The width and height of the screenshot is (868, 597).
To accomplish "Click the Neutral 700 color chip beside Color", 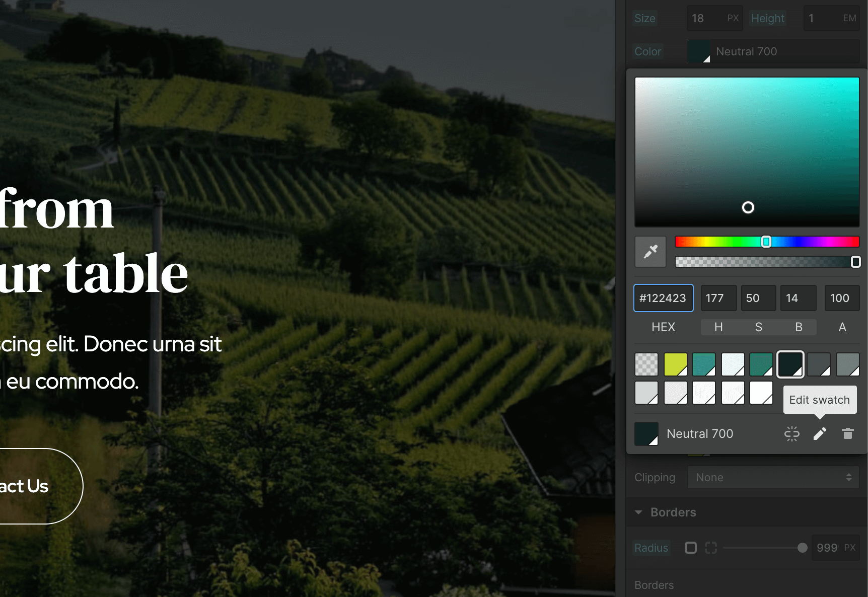I will [699, 51].
